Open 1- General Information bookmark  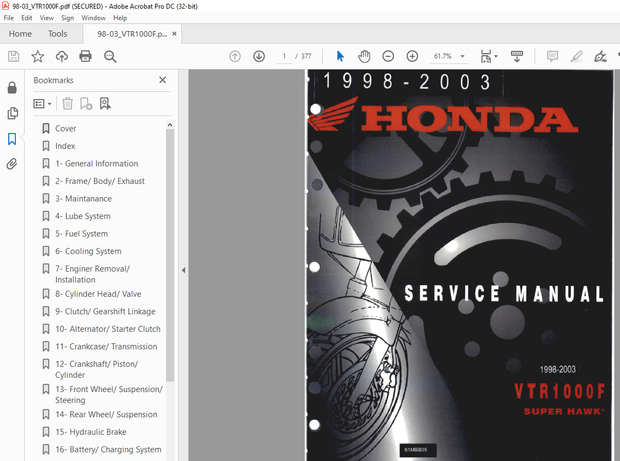[x=97, y=163]
